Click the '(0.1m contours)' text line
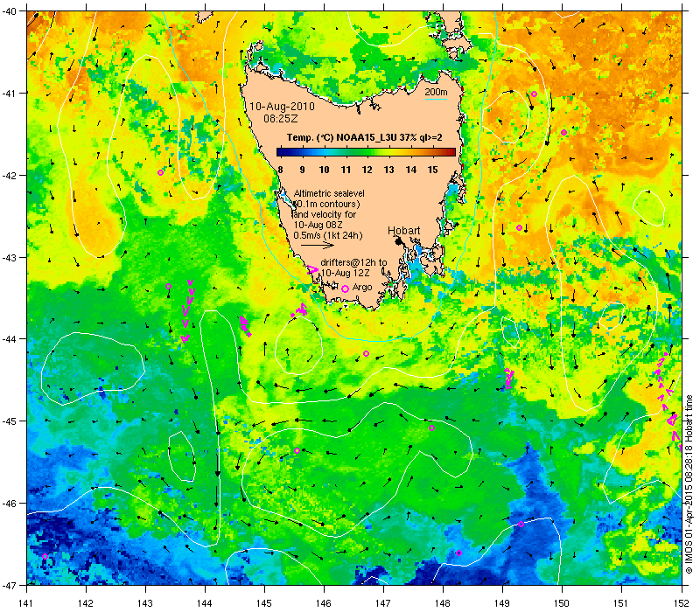Viewport: 700px width, 612px height. [327, 204]
